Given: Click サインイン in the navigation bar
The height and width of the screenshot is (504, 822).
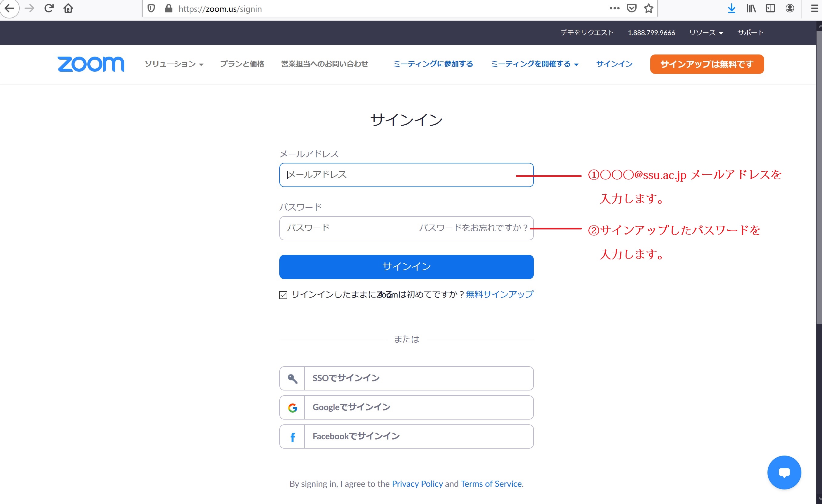Looking at the screenshot, I should [x=614, y=64].
